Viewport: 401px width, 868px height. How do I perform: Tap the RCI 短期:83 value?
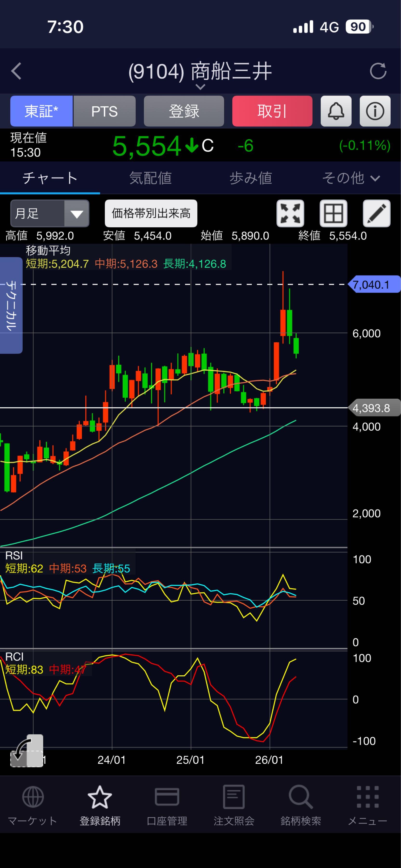24,670
